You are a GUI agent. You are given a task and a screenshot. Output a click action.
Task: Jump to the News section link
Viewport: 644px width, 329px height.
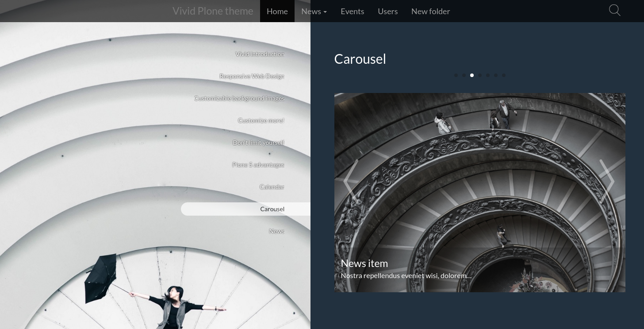(x=277, y=231)
